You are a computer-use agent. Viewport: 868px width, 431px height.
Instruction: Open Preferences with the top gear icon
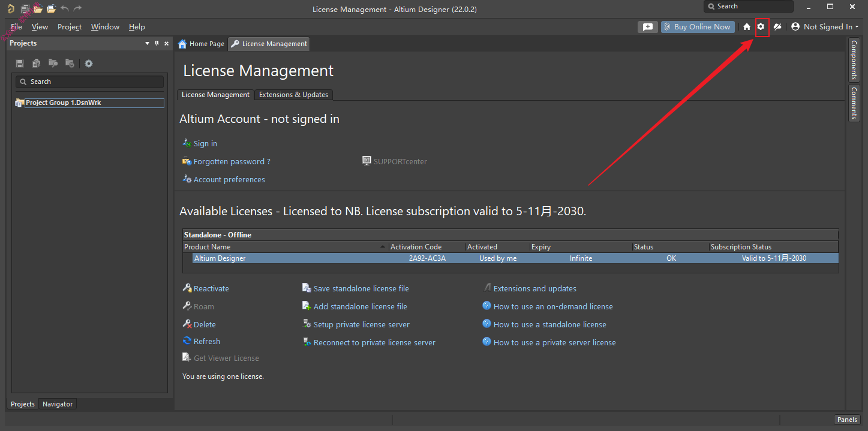761,27
